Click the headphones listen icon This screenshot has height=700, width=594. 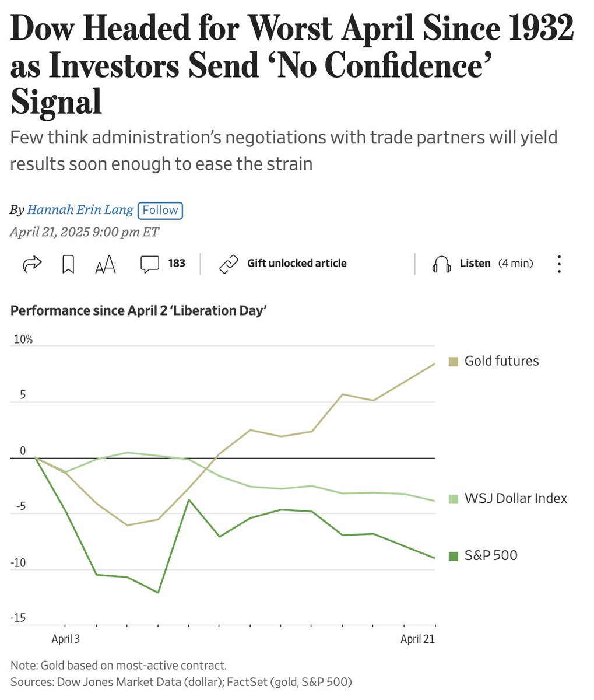441,264
